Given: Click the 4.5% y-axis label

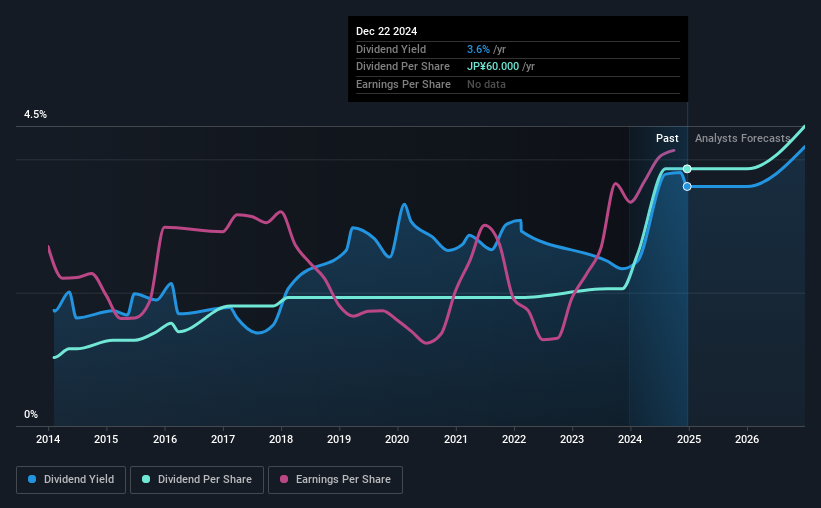Looking at the screenshot, I should tap(35, 115).
